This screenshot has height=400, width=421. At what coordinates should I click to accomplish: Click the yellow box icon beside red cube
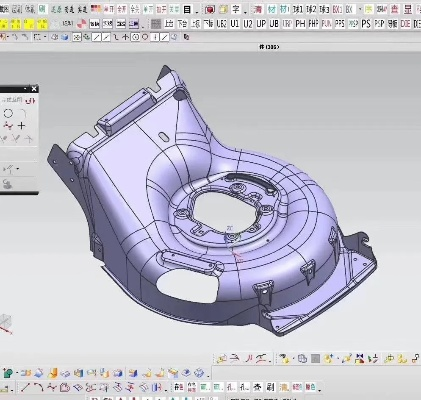click(x=222, y=10)
